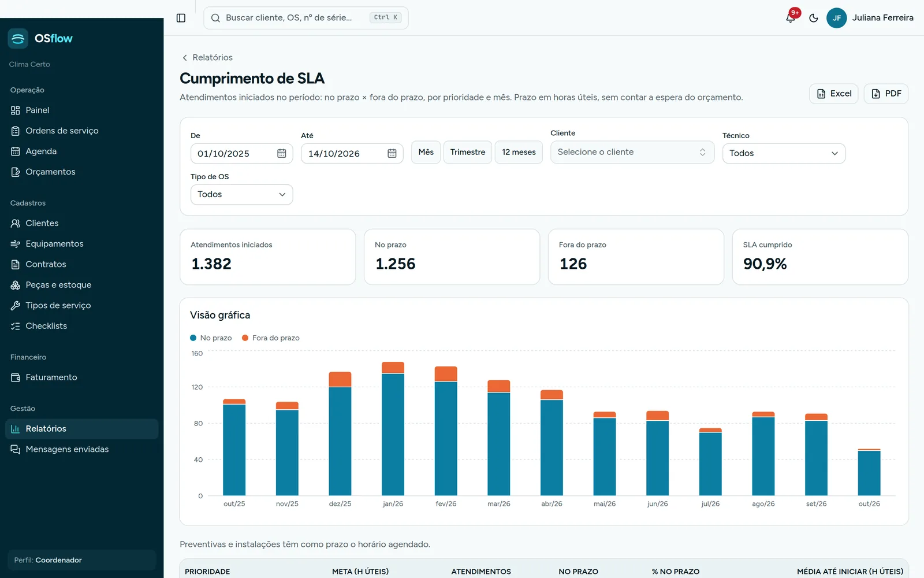Click the PDF file icon

click(876, 94)
